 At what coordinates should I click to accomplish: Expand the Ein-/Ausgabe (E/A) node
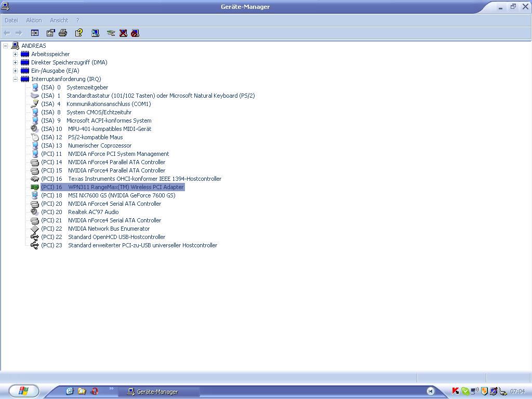point(15,71)
